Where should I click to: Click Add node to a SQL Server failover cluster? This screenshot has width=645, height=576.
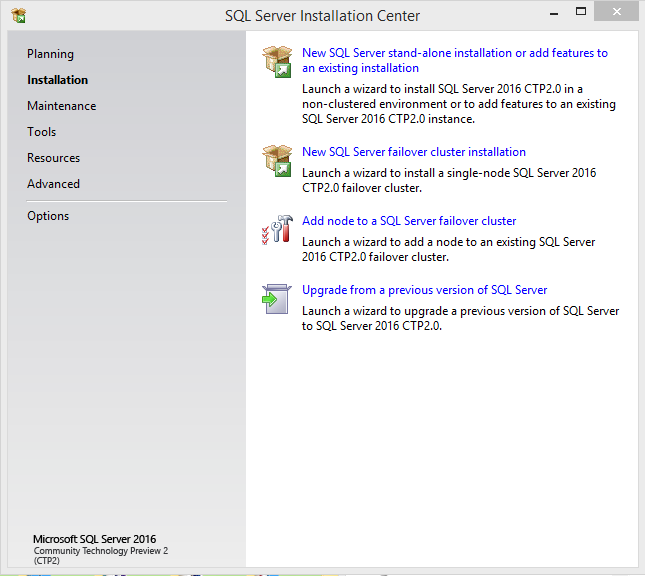[x=409, y=221]
